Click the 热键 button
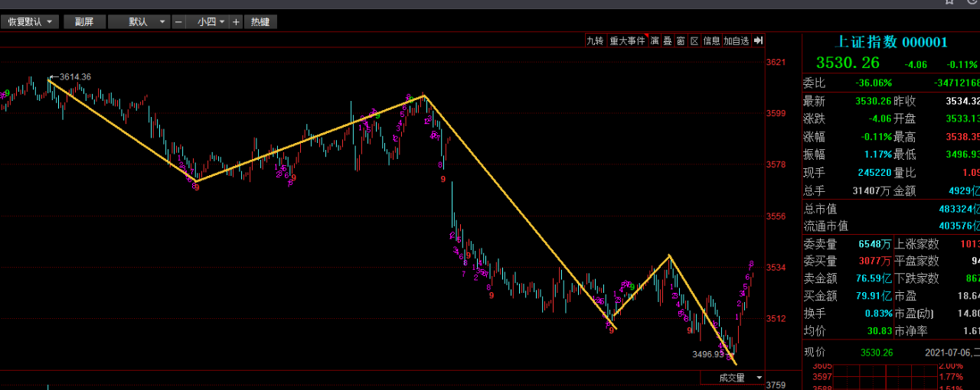 click(260, 21)
